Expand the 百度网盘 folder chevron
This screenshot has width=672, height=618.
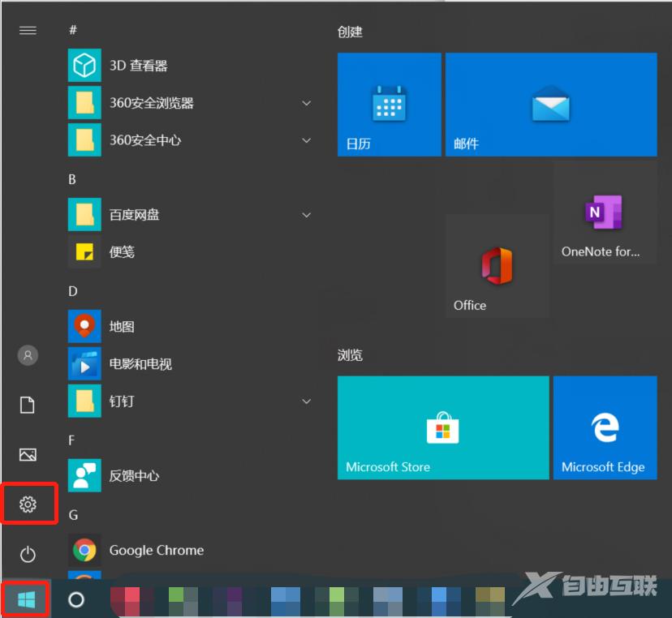(x=307, y=215)
